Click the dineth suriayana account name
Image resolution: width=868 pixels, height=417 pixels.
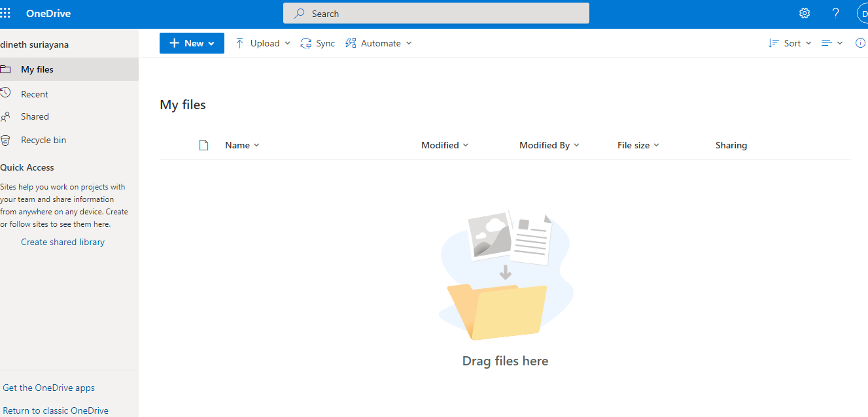pos(34,44)
